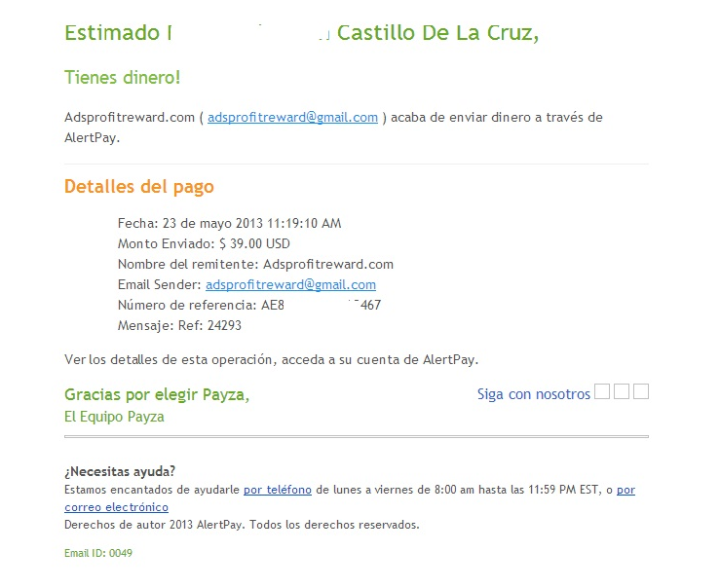720x588 pixels.
Task: Click the last social icon beside Siga con nosotros
Action: click(x=641, y=392)
